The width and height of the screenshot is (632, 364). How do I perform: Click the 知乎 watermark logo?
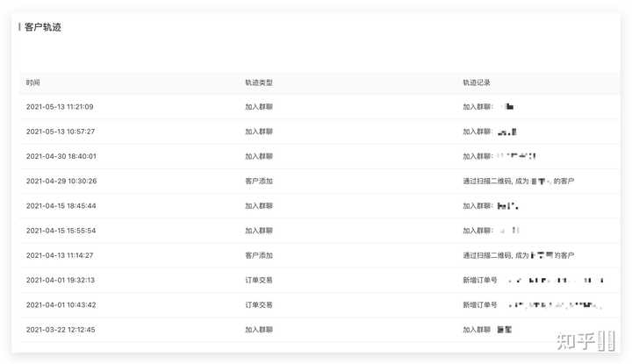click(584, 339)
